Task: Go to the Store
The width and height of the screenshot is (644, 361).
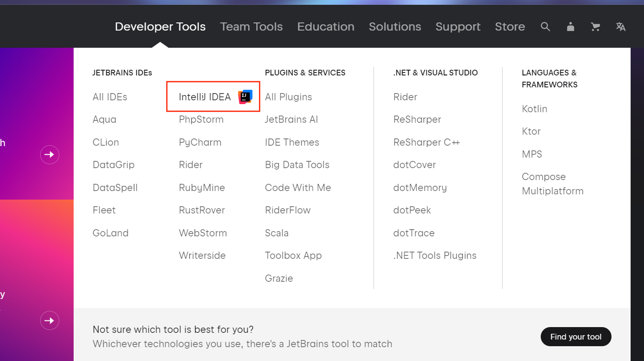Action: [x=510, y=27]
